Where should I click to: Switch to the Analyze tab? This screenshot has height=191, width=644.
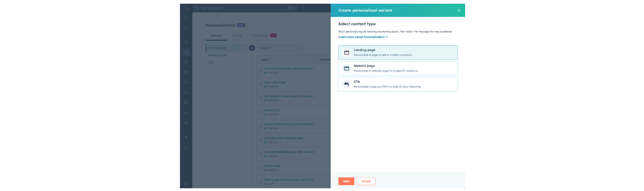point(237,35)
